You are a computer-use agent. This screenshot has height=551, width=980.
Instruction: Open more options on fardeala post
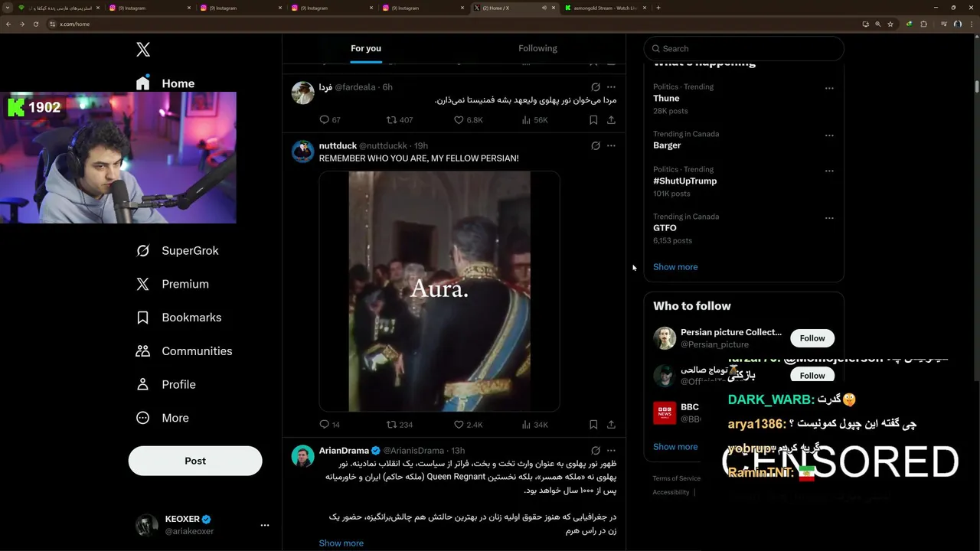[611, 87]
